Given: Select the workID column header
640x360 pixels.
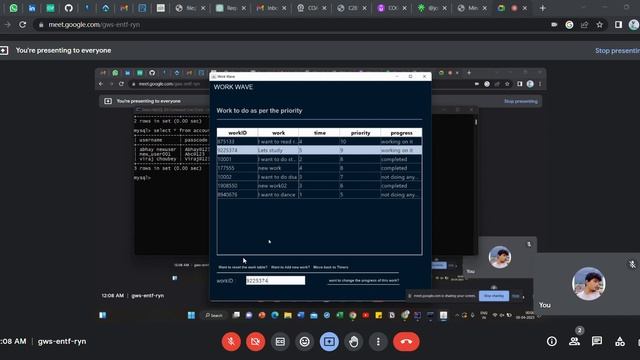Looking at the screenshot, I should point(238,133).
